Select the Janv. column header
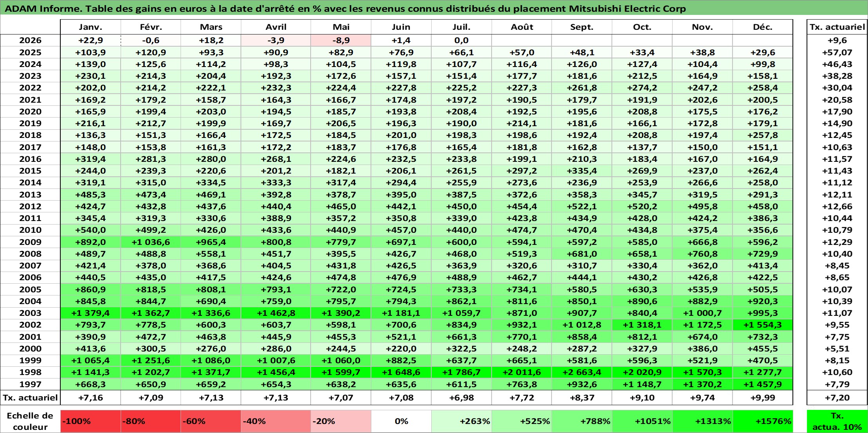Image resolution: width=868 pixels, height=433 pixels. click(90, 27)
